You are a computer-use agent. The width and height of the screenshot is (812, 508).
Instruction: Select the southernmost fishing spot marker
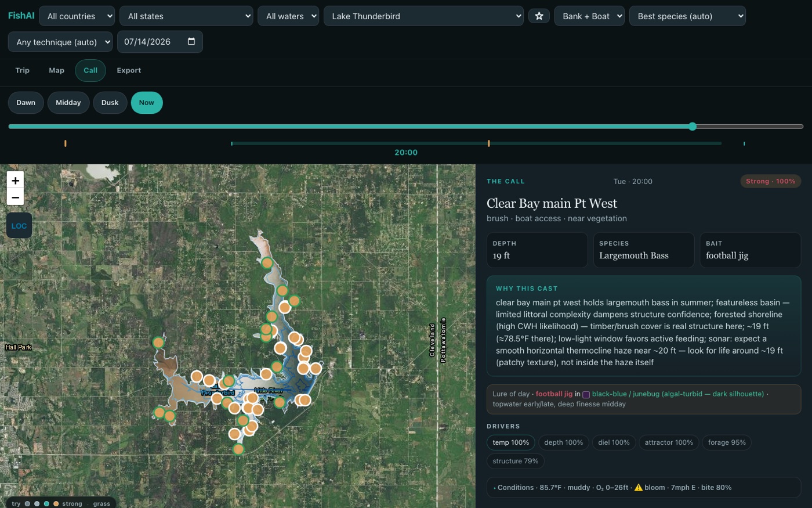238,449
